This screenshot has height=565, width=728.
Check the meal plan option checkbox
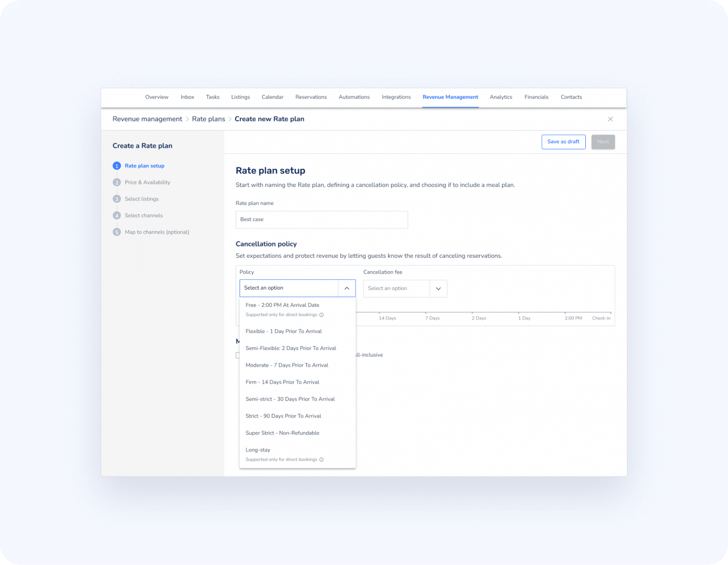pos(238,355)
